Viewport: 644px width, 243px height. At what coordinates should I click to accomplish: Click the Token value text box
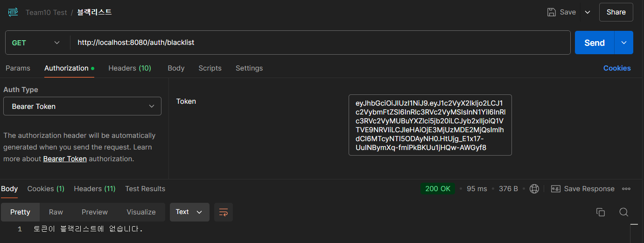click(x=430, y=125)
